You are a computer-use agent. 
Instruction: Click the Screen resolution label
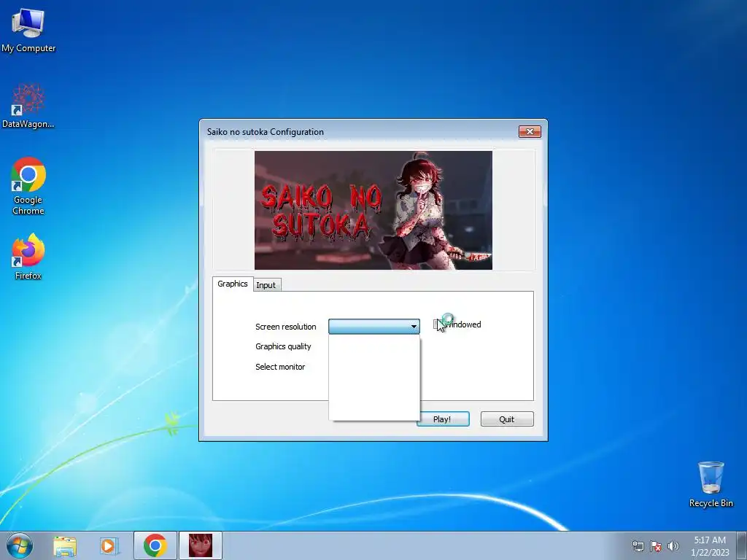[x=285, y=327]
